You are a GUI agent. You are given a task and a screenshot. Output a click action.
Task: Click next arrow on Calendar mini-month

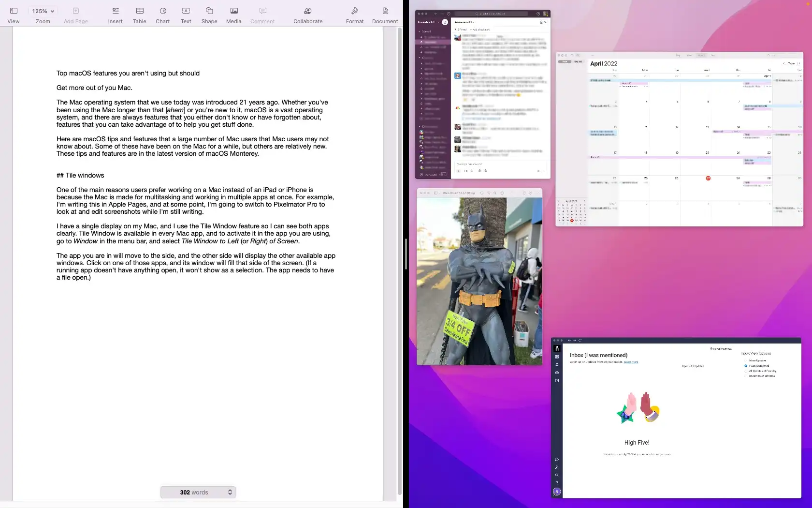click(x=585, y=201)
